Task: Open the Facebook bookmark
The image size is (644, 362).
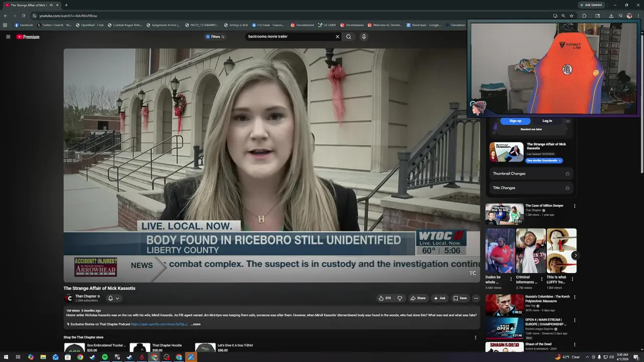Action: (x=24, y=25)
